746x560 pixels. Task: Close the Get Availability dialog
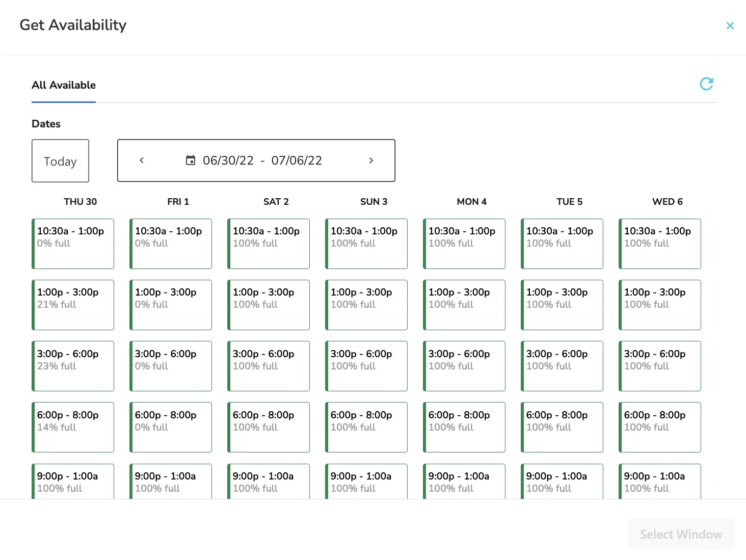click(730, 25)
